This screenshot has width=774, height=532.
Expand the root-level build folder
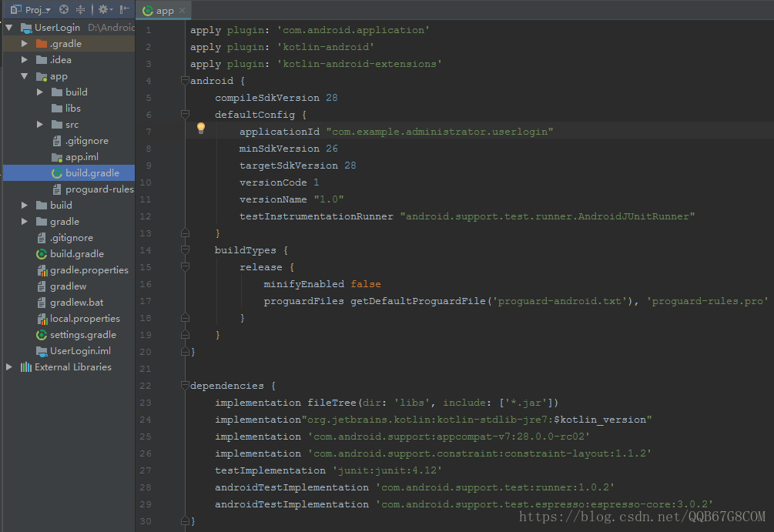pos(24,206)
